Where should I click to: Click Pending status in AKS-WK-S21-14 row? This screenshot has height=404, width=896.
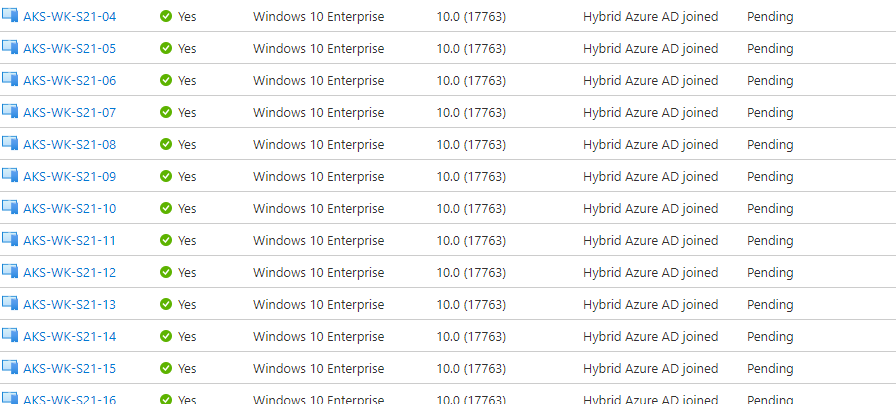click(770, 337)
